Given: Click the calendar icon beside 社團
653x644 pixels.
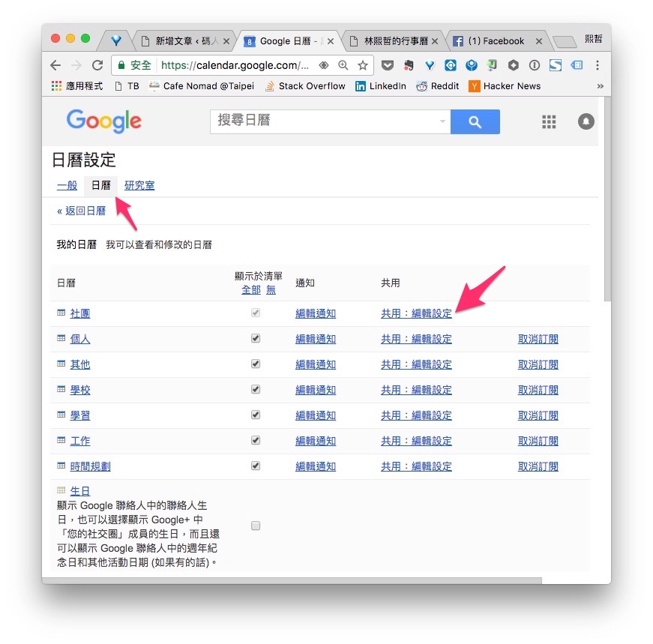Looking at the screenshot, I should coord(61,313).
